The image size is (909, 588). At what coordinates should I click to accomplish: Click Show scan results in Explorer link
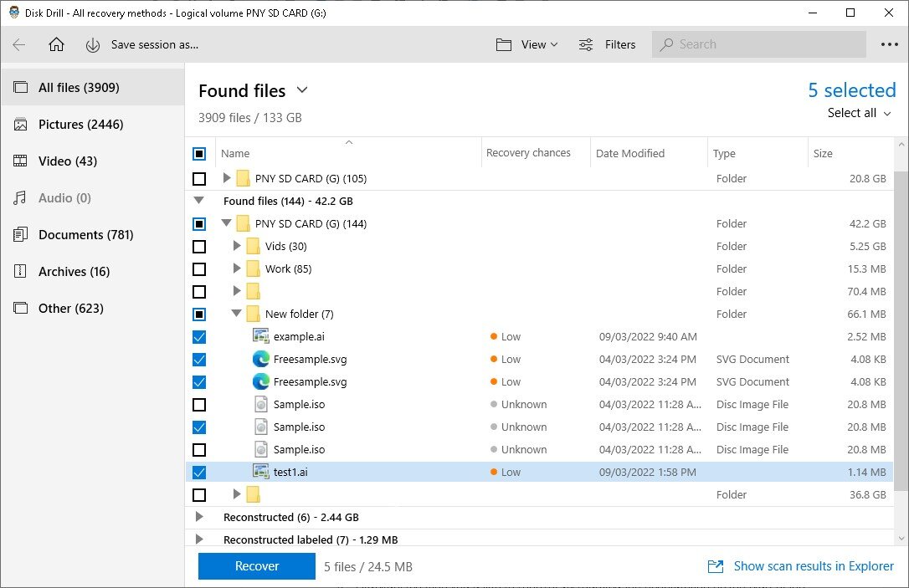[x=814, y=566]
